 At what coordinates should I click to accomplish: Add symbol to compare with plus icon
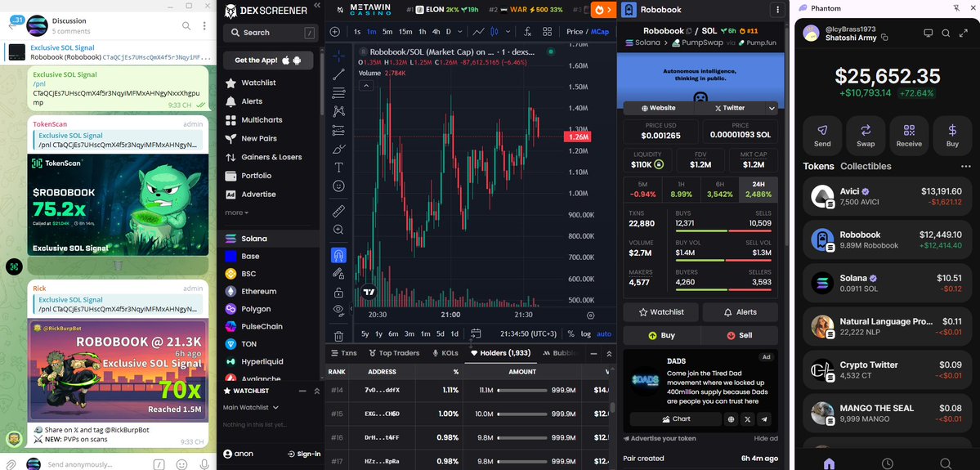tap(335, 31)
